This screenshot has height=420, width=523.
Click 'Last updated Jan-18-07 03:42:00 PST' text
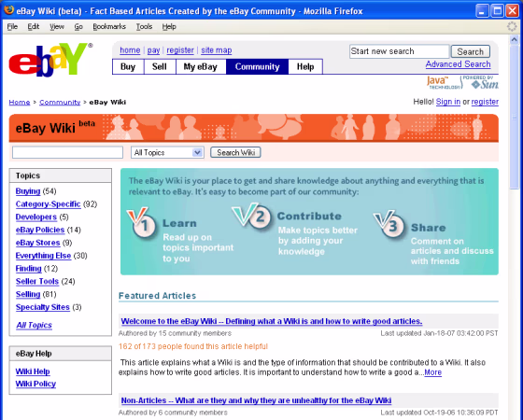pos(439,333)
